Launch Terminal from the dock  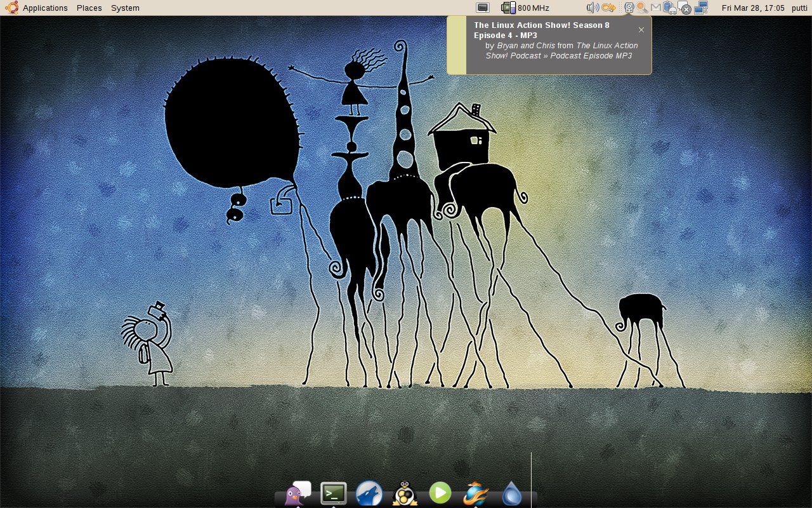(334, 493)
